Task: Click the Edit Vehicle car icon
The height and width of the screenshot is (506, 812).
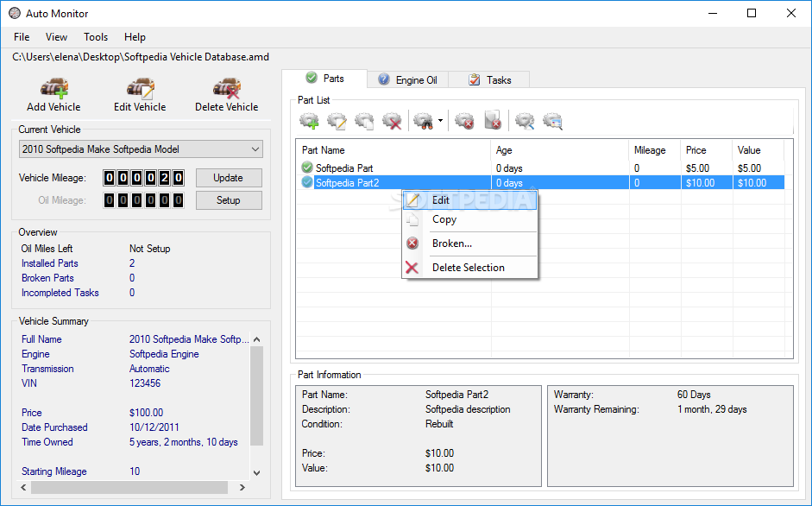Action: [x=141, y=89]
